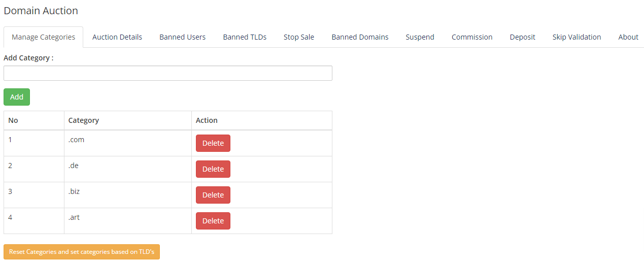
Task: Go to the Deposit tab
Action: (523, 37)
